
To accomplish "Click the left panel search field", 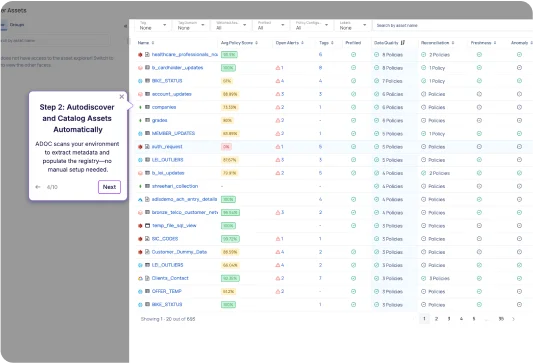I will tap(55, 41).
